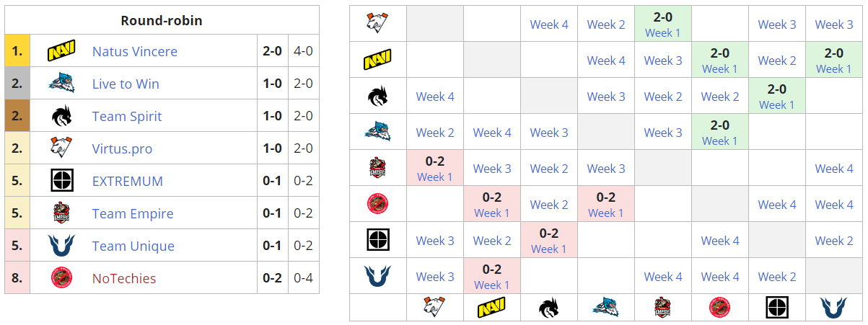Click the Round-robin table header
Screen dimensions: 868x325
click(x=162, y=20)
